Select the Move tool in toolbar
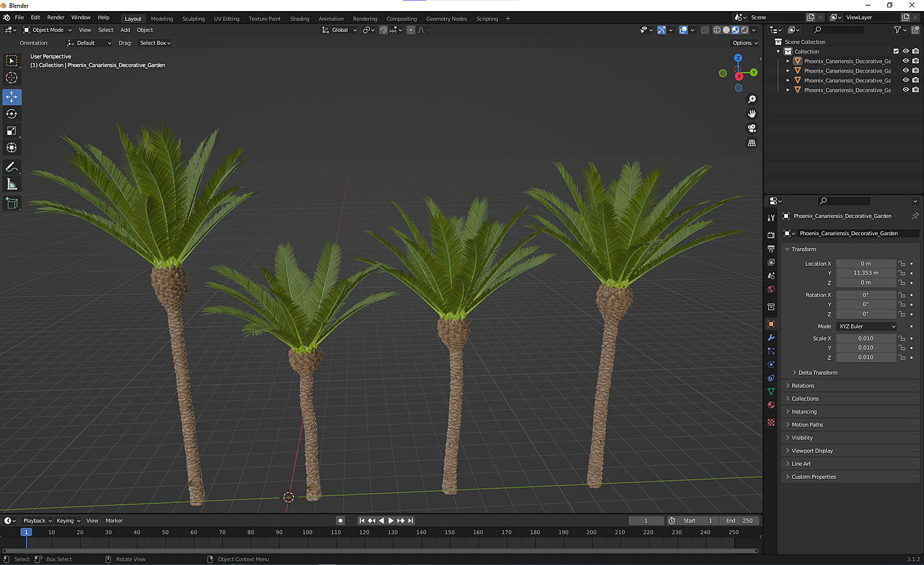The width and height of the screenshot is (924, 565). coord(12,97)
